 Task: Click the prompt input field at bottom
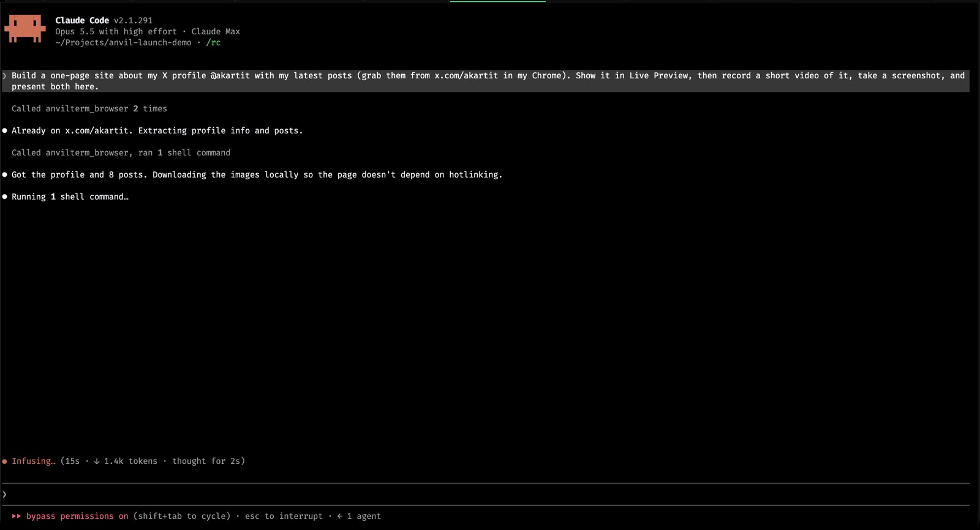pos(485,494)
